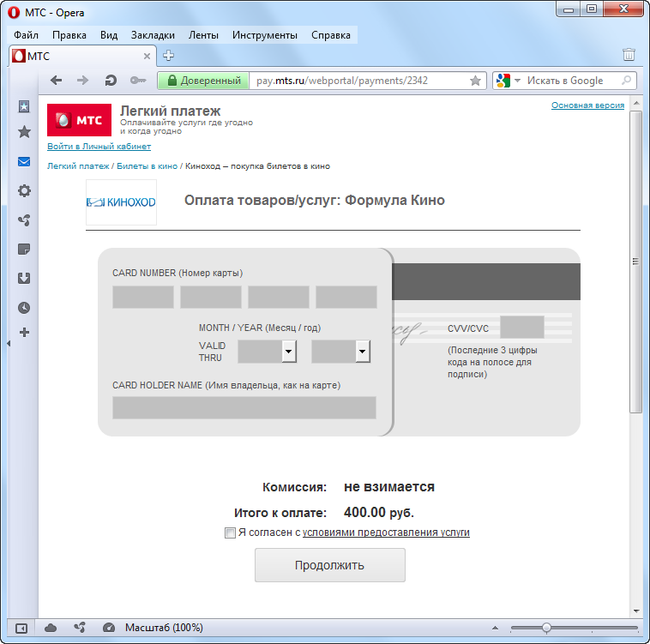Tick the agreement checkbox next to Я согласен
The width and height of the screenshot is (650, 644).
pos(230,533)
